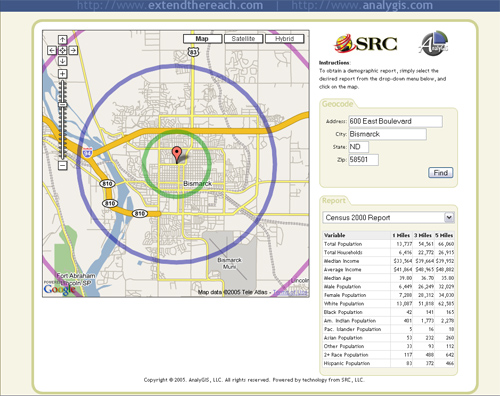Select the 2+ Race Population row label

346,355
